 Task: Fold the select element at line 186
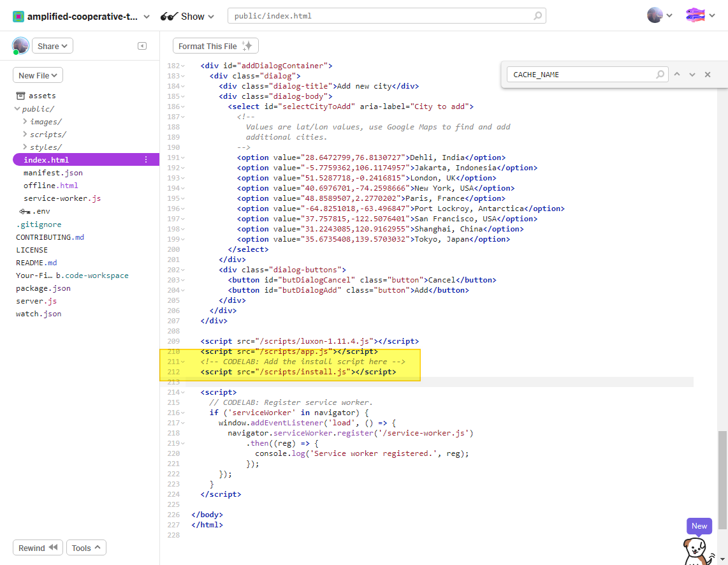[x=183, y=106]
